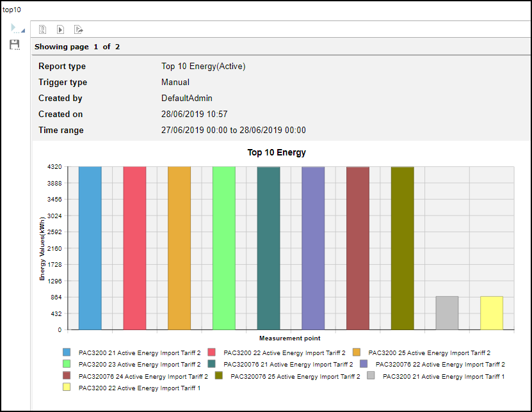This screenshot has width=532, height=412.
Task: Click blue legend swatch for PAC3200 21 Tariff 2
Action: 67,352
